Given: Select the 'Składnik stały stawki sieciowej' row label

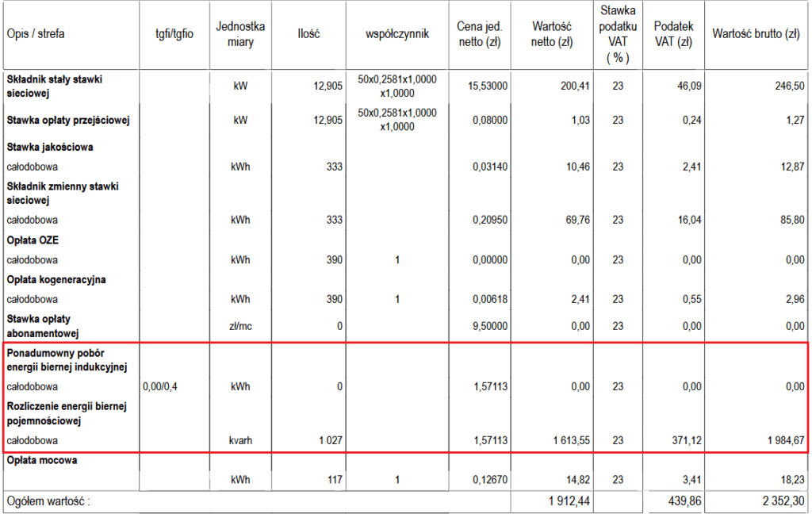Looking at the screenshot, I should pos(55,86).
